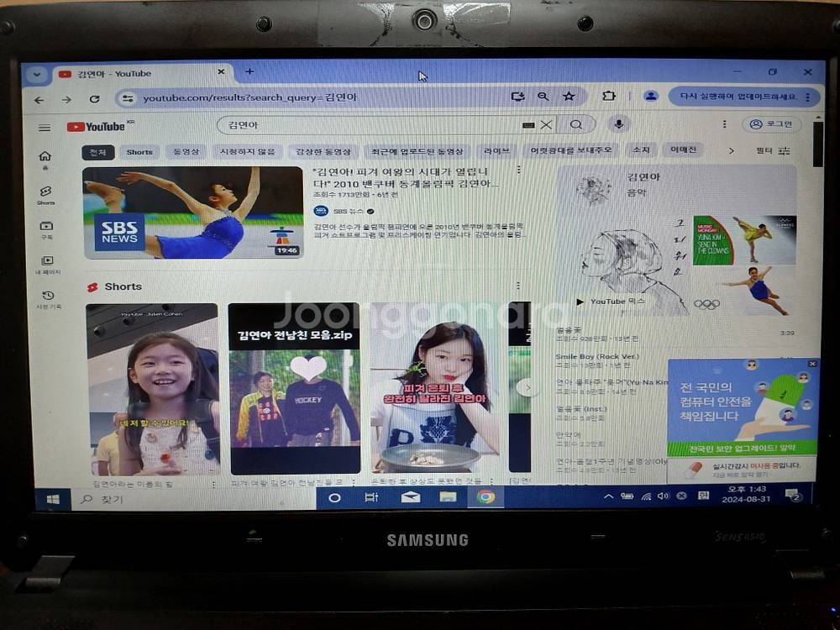Select the 시청하지 않음 filter chip

point(247,151)
